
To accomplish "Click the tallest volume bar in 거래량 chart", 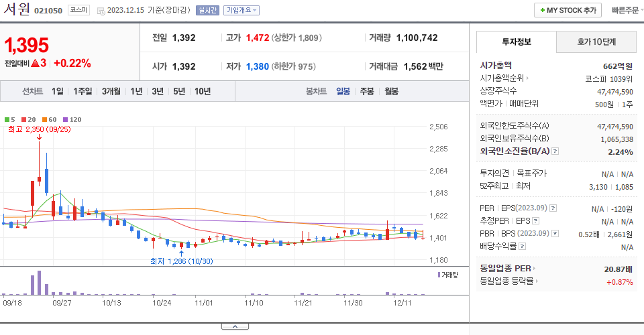I will (39, 283).
